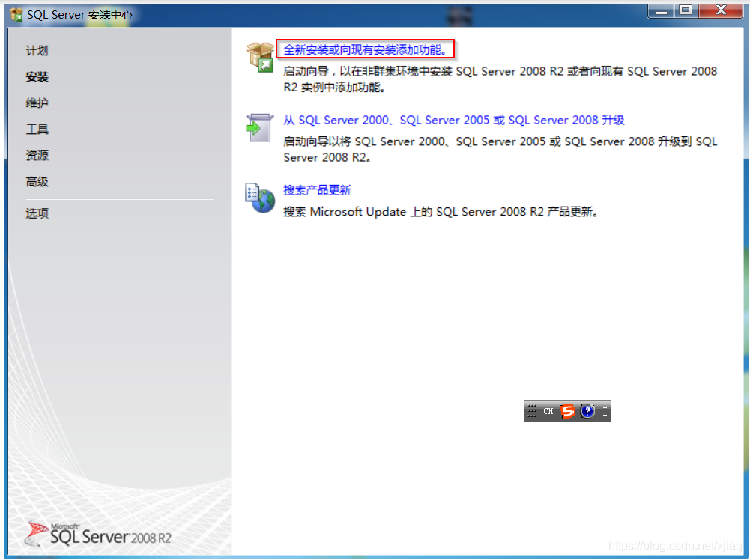The image size is (750, 560).
Task: Go to the 工具 section
Action: coord(37,130)
